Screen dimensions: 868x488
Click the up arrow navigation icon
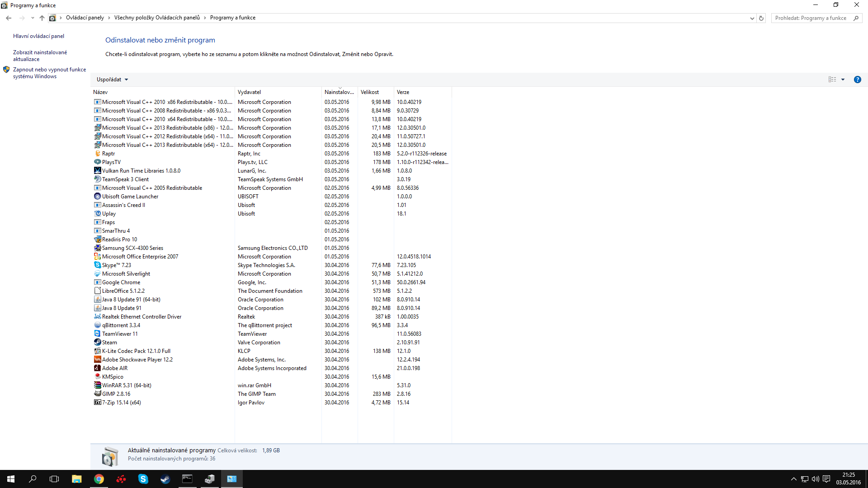(42, 18)
